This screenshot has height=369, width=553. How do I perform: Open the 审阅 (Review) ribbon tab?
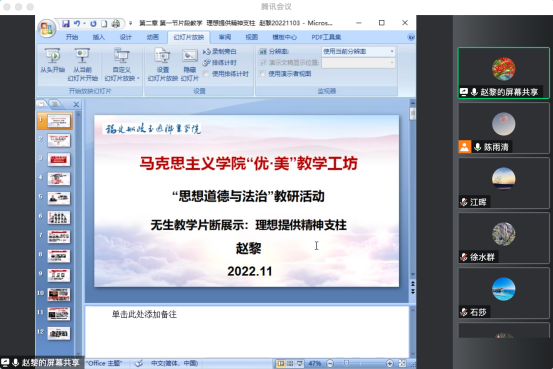tap(225, 37)
